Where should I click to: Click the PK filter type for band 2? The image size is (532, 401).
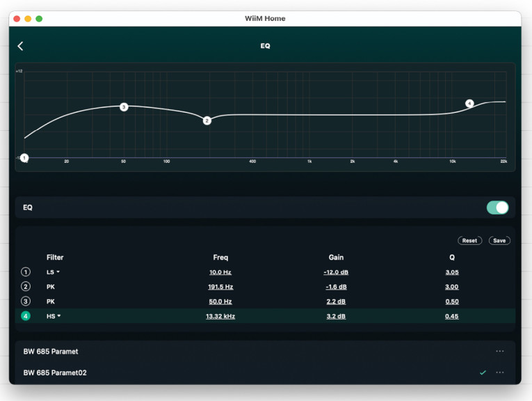pos(51,287)
